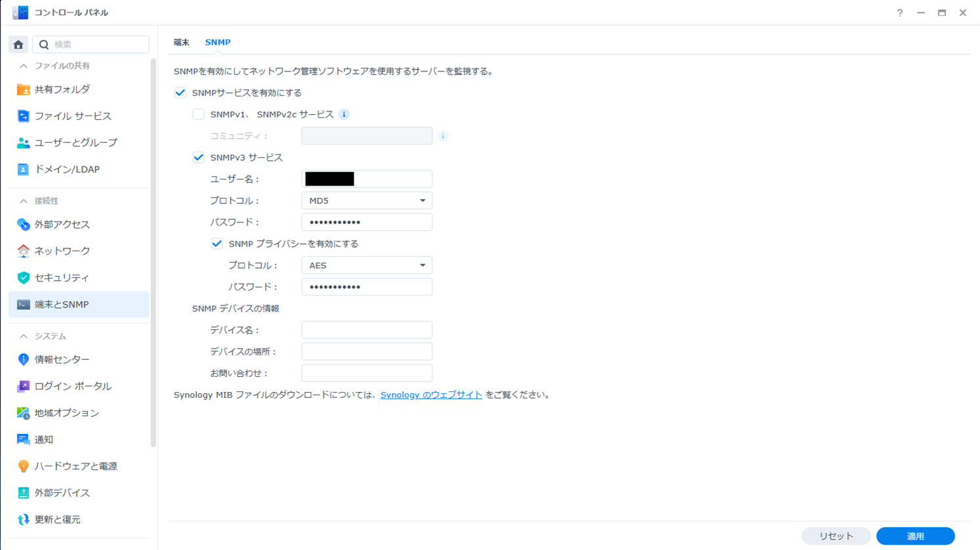The width and height of the screenshot is (980, 550).
Task: Click the 適用 apply button
Action: (x=915, y=536)
